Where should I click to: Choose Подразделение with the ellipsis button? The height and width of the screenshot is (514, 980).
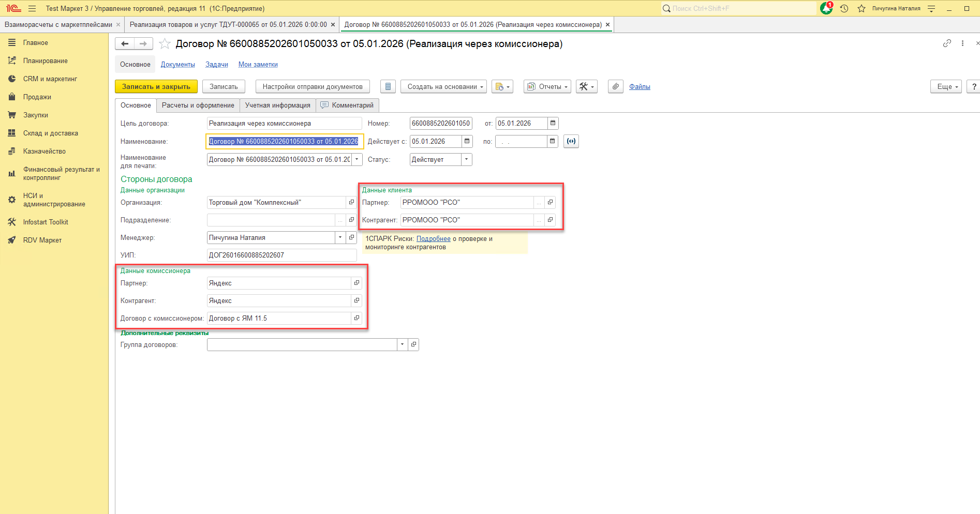pyautogui.click(x=340, y=220)
